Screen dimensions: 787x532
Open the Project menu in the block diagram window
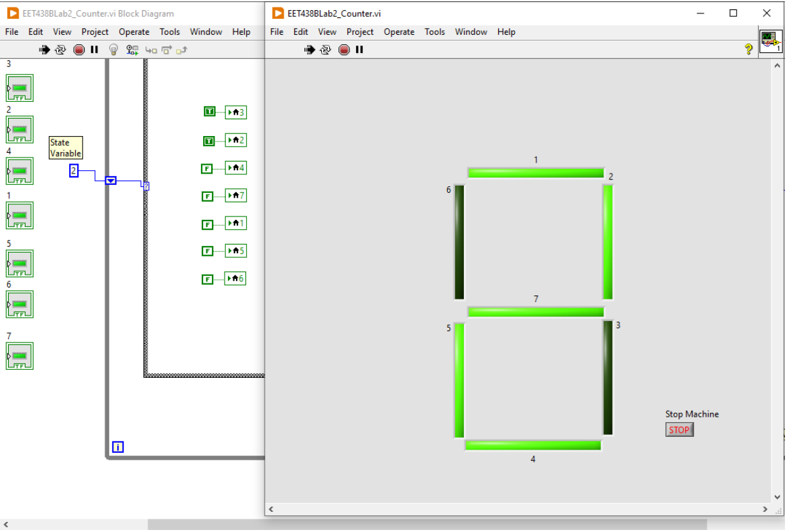(x=95, y=31)
